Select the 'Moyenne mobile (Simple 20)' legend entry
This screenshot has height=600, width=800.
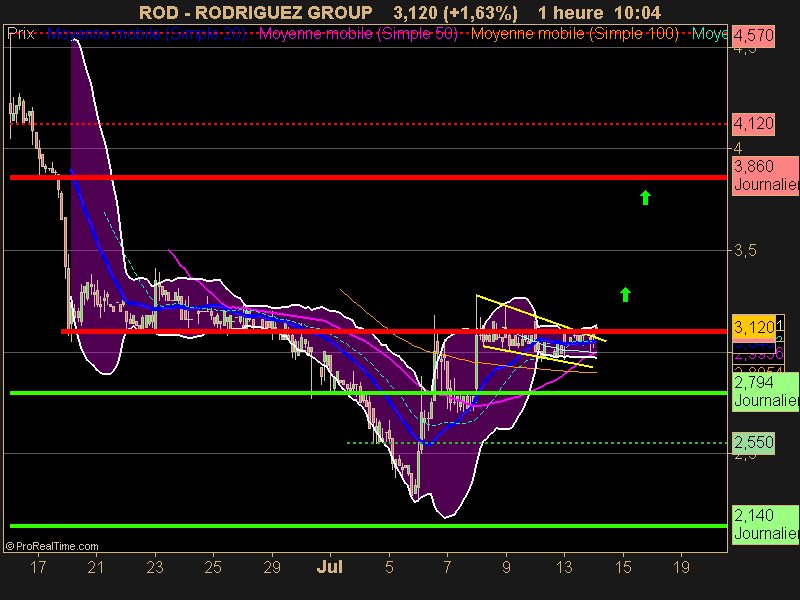point(146,34)
